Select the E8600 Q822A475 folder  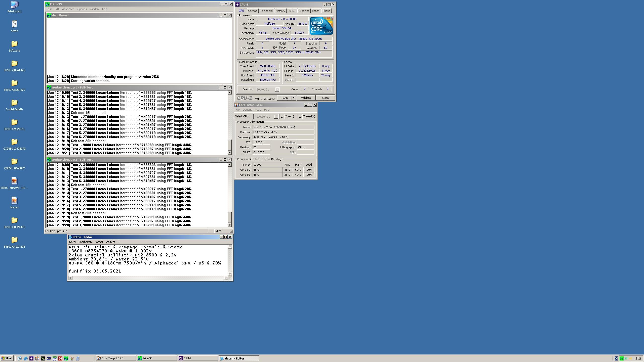[x=14, y=222]
